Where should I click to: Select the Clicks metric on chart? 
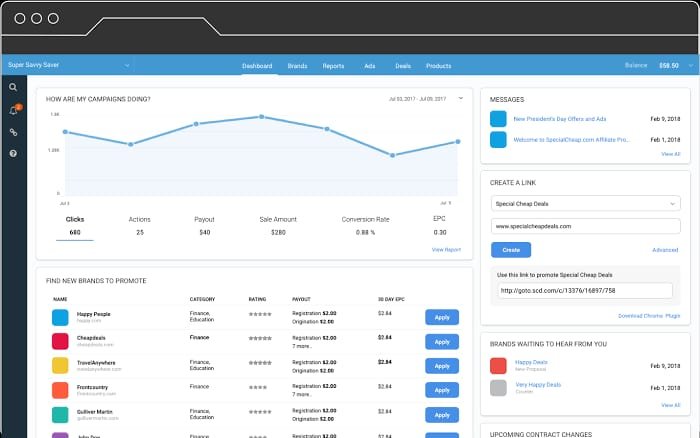coord(75,225)
